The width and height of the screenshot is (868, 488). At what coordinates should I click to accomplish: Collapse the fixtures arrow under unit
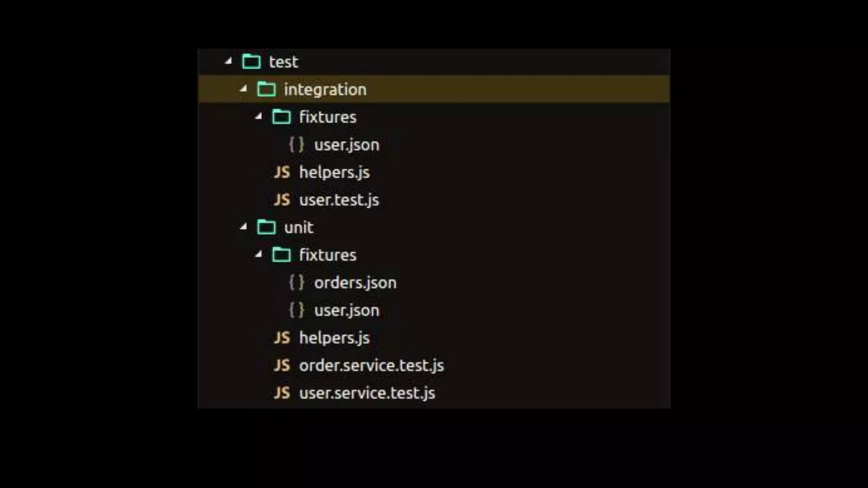pos(259,255)
